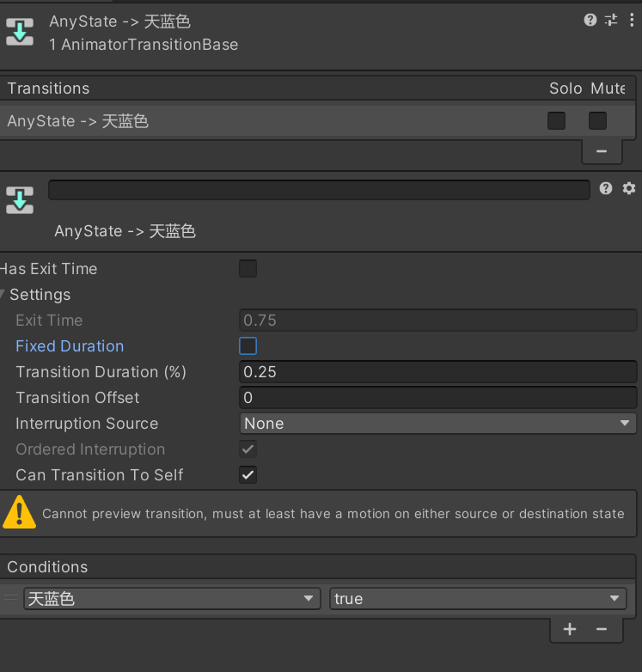
Task: Open help reference beside the name field
Action: (606, 188)
